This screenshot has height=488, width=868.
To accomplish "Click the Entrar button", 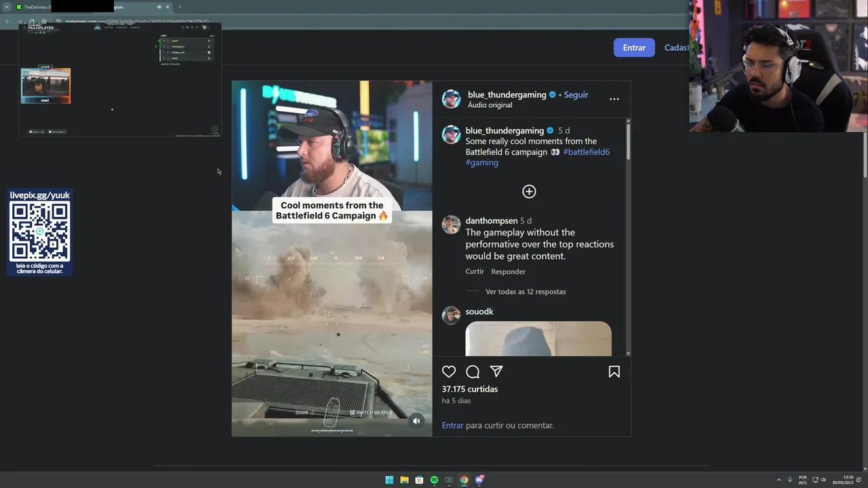I will pos(634,47).
